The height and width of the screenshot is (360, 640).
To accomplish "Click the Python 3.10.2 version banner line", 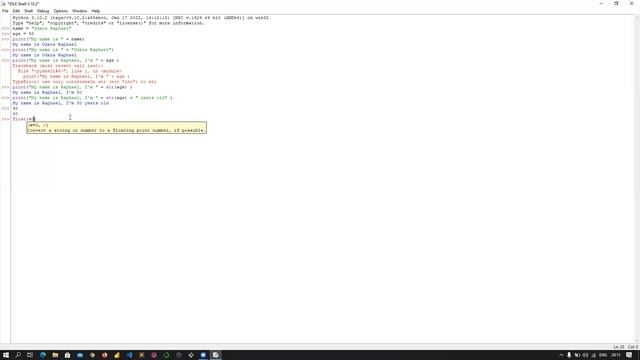I will point(140,18).
